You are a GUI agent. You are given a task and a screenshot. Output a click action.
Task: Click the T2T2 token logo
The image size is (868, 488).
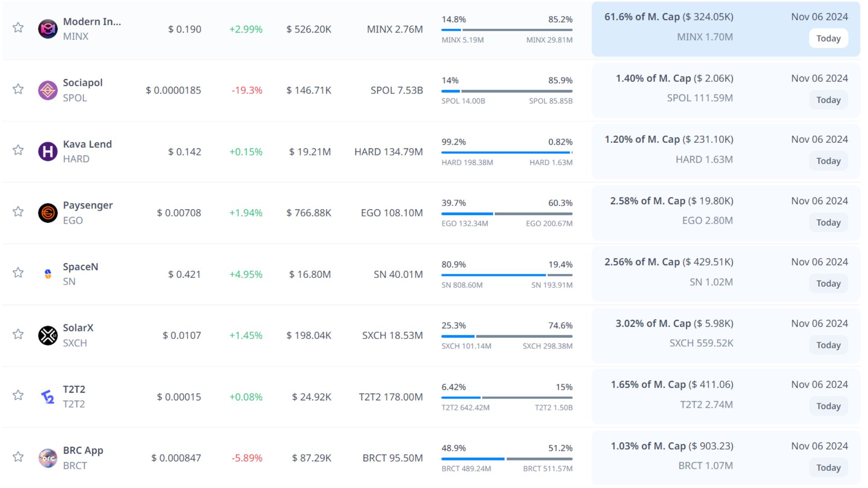pyautogui.click(x=47, y=397)
